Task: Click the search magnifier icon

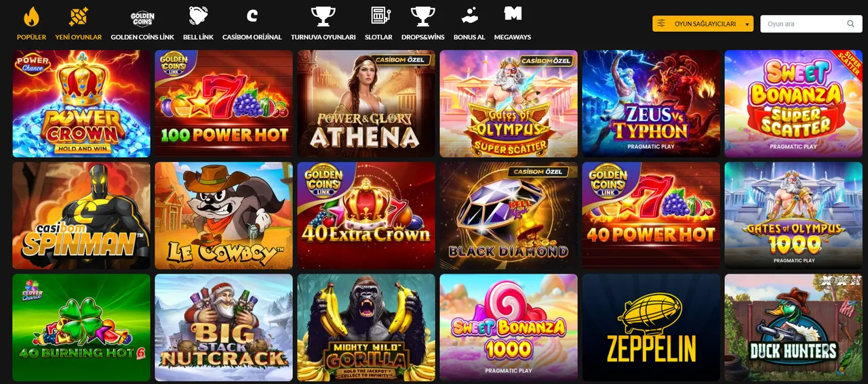Action: [851, 24]
